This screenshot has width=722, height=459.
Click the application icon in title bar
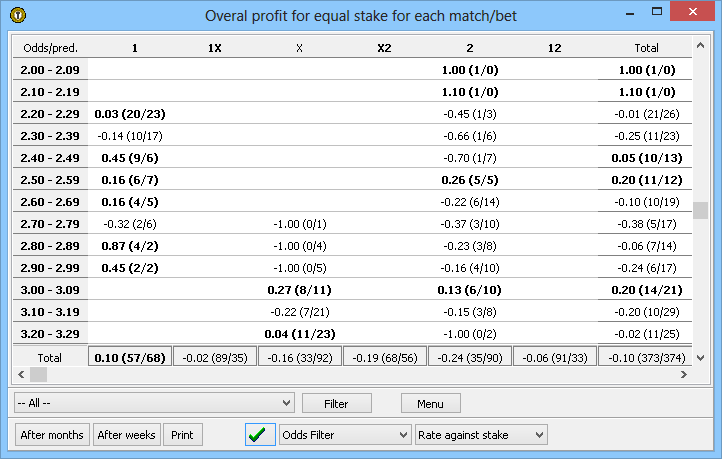point(17,15)
